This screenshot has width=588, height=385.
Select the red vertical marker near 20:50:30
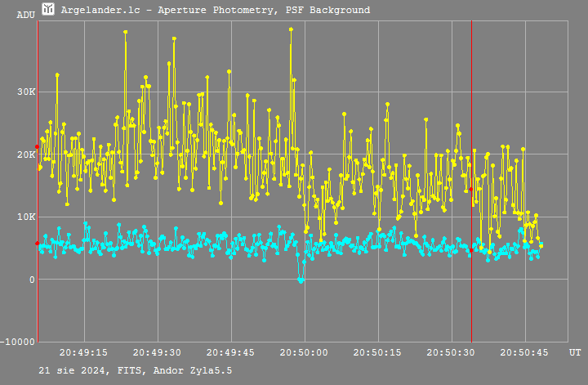[471, 181]
